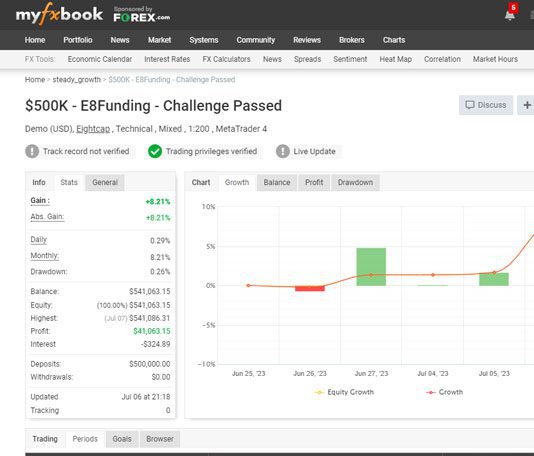Click the Daily label
The height and width of the screenshot is (456, 534).
click(x=38, y=240)
